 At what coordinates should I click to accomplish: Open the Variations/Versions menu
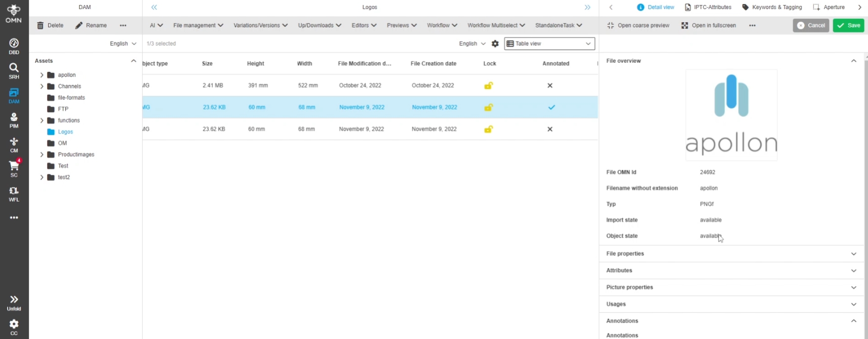pos(260,25)
